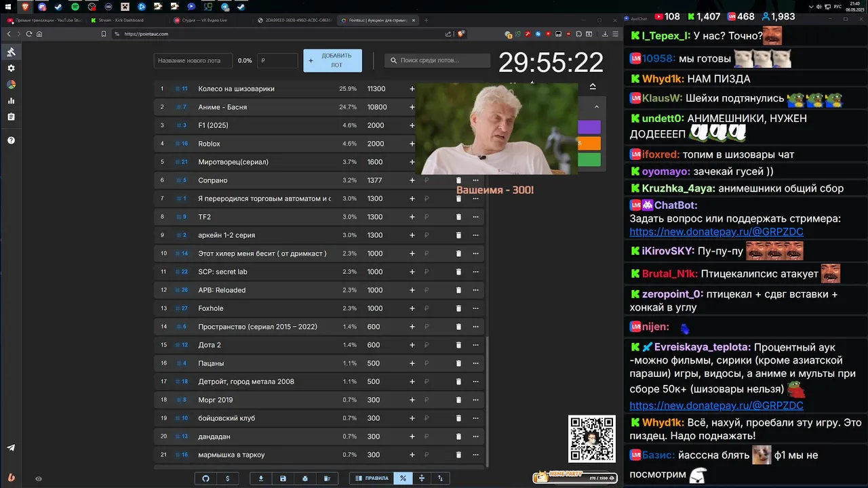Click ДОБАВИТЬ ЛОТ button
This screenshot has width=868, height=488.
[332, 60]
